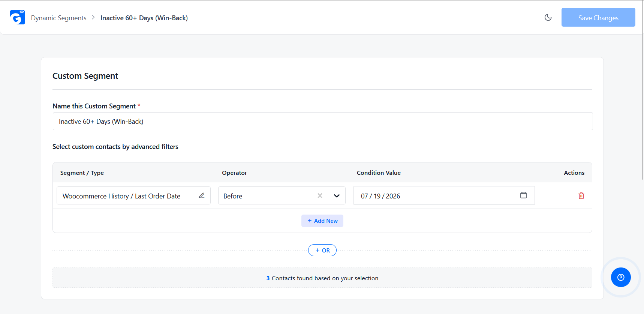The image size is (644, 314).
Task: Click the 07 / 19 / 2026 date field
Action: point(444,195)
